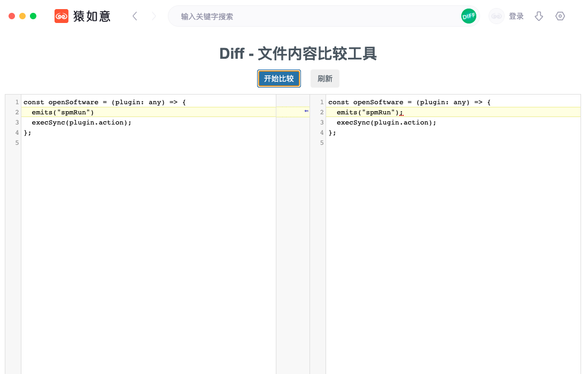Click line number 2 in the right gutter
The width and height of the screenshot is (588, 374).
pyautogui.click(x=322, y=112)
